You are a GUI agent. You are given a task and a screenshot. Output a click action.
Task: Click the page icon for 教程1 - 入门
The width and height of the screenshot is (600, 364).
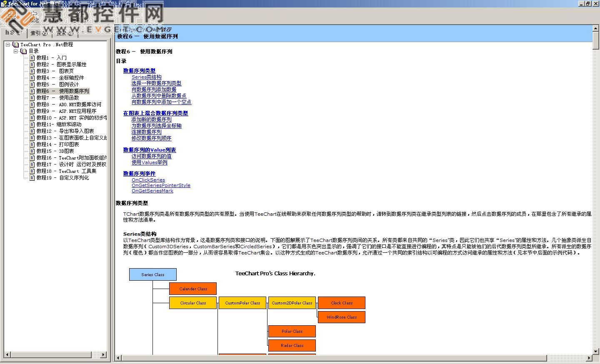[32, 58]
